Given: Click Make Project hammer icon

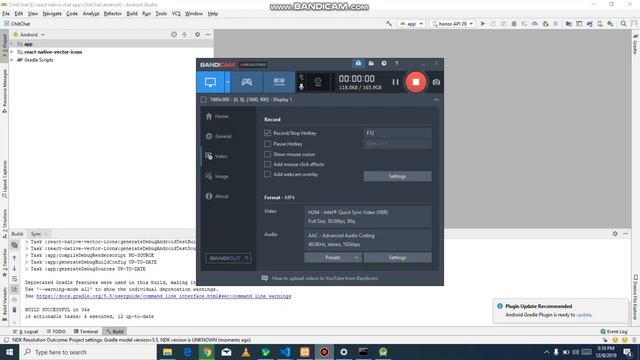Looking at the screenshot, I should click(389, 24).
